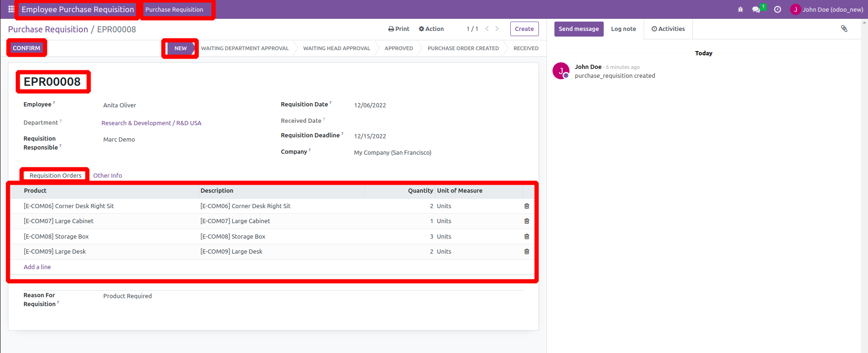
Task: Click the debug bug icon
Action: tap(740, 9)
